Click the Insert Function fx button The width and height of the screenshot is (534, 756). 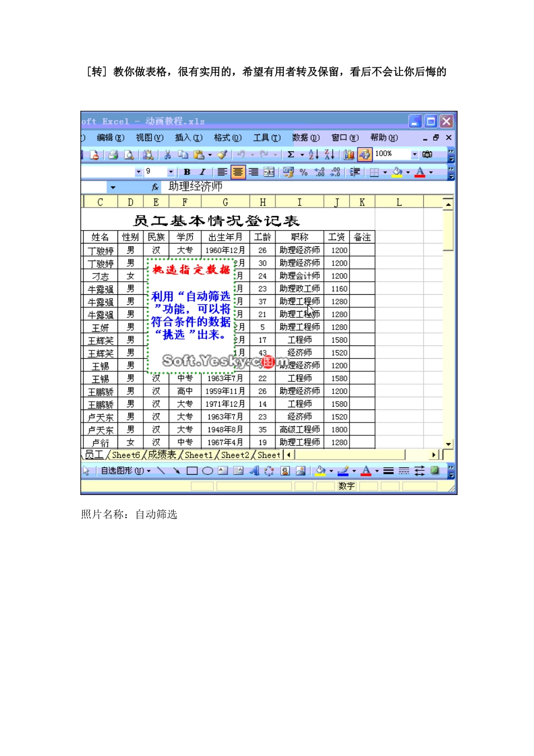(x=155, y=187)
